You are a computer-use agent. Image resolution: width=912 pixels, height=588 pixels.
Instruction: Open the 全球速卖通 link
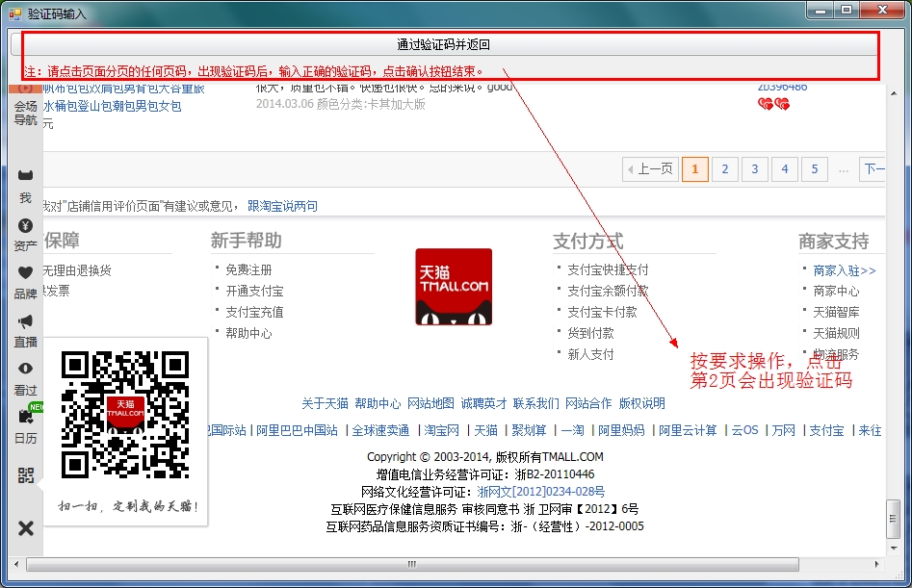380,430
